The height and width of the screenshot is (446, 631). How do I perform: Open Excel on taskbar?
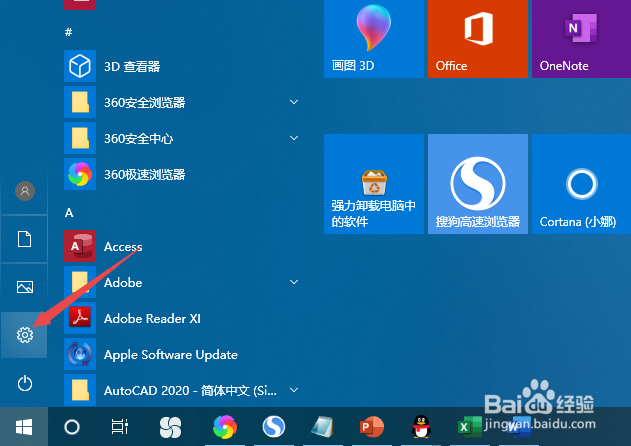pos(470,427)
